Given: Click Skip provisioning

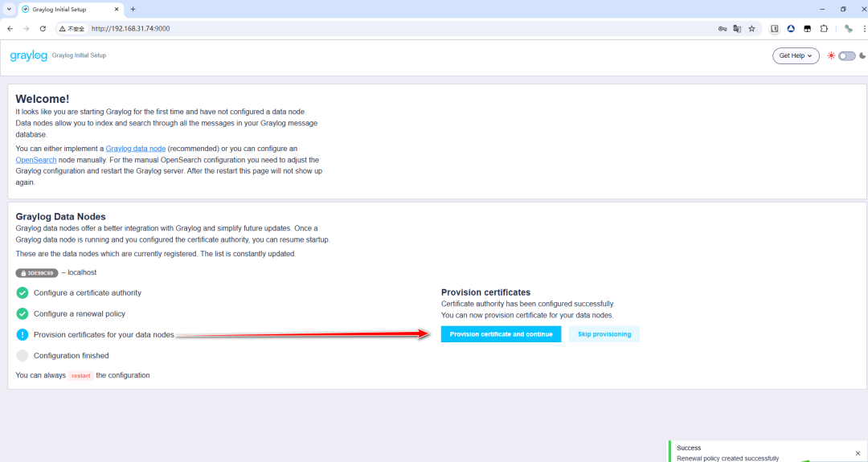Looking at the screenshot, I should point(604,334).
